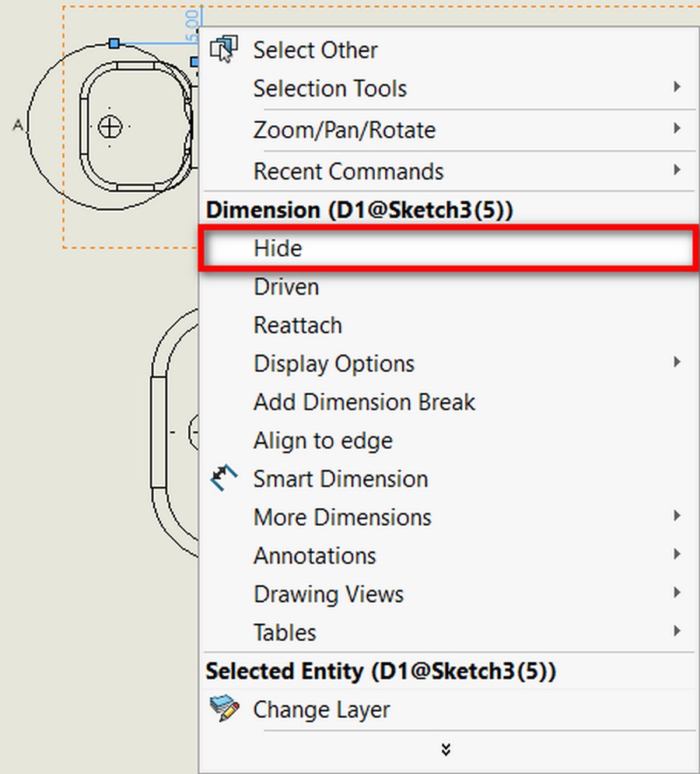Click the Smart Dimension icon
Image resolution: width=700 pixels, height=774 pixels.
point(224,478)
